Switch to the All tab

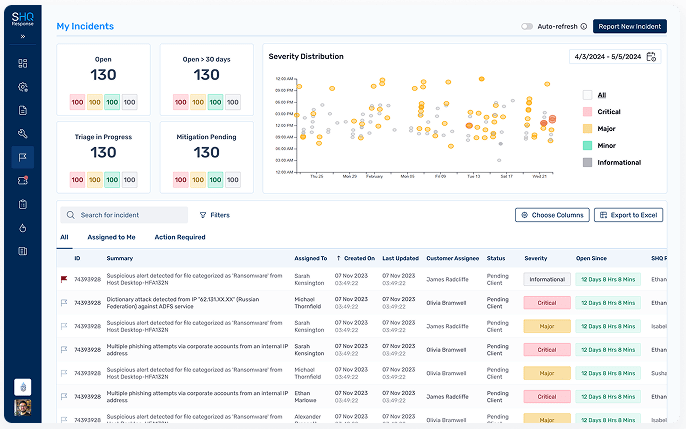coord(64,237)
